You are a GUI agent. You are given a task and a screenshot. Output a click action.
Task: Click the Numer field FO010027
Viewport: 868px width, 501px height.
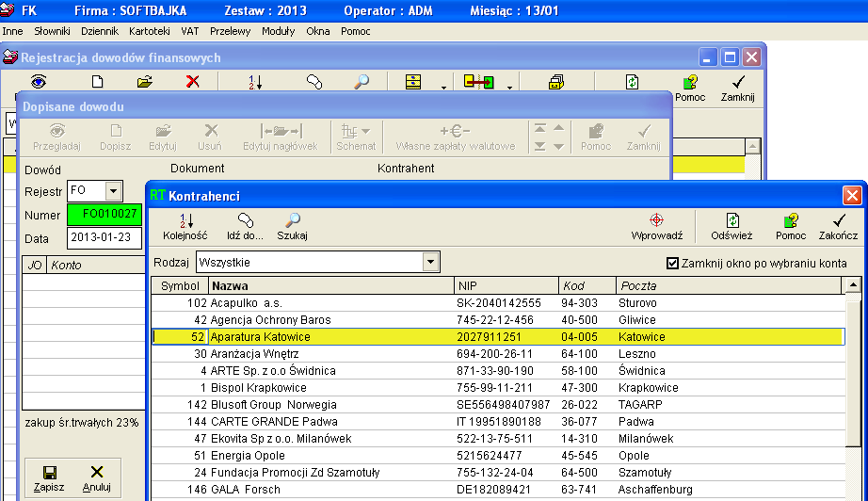point(104,214)
